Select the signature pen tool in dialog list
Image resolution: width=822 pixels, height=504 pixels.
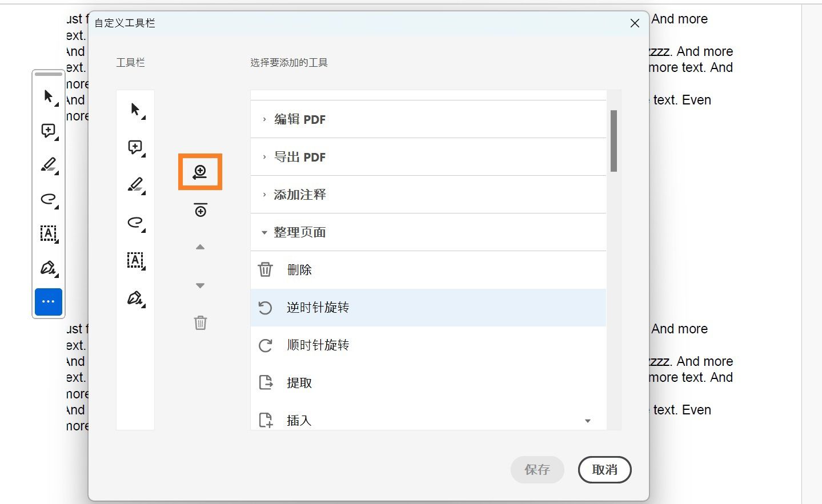pyautogui.click(x=135, y=298)
